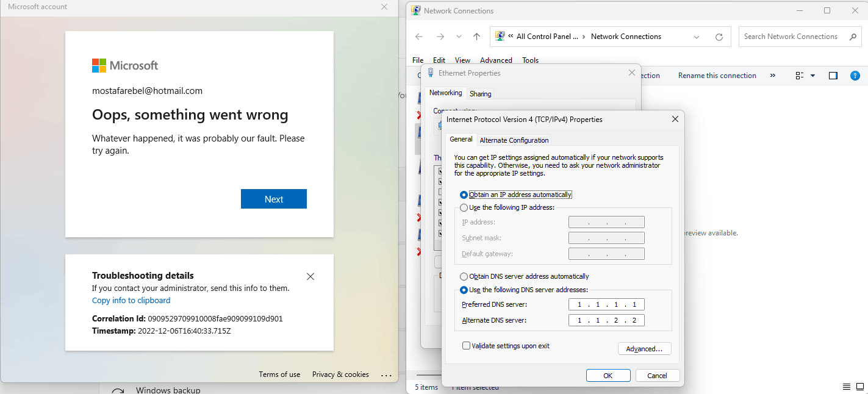Viewport: 868px width, 394px height.
Task: Open the Advanced menu
Action: [x=496, y=60]
